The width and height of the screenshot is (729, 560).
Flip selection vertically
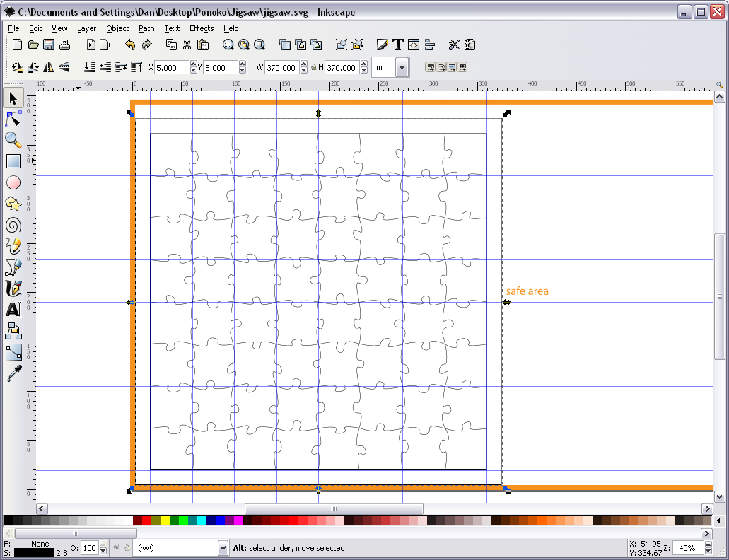click(64, 67)
